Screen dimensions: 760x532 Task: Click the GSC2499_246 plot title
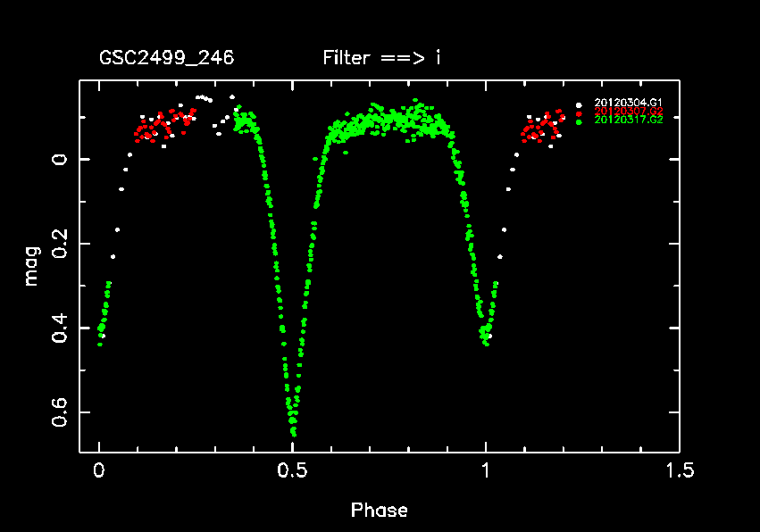point(166,59)
